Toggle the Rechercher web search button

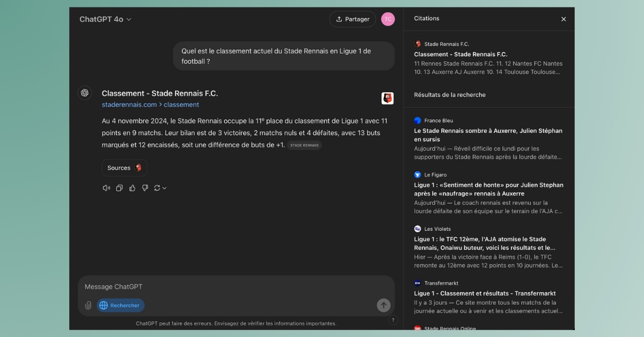120,305
